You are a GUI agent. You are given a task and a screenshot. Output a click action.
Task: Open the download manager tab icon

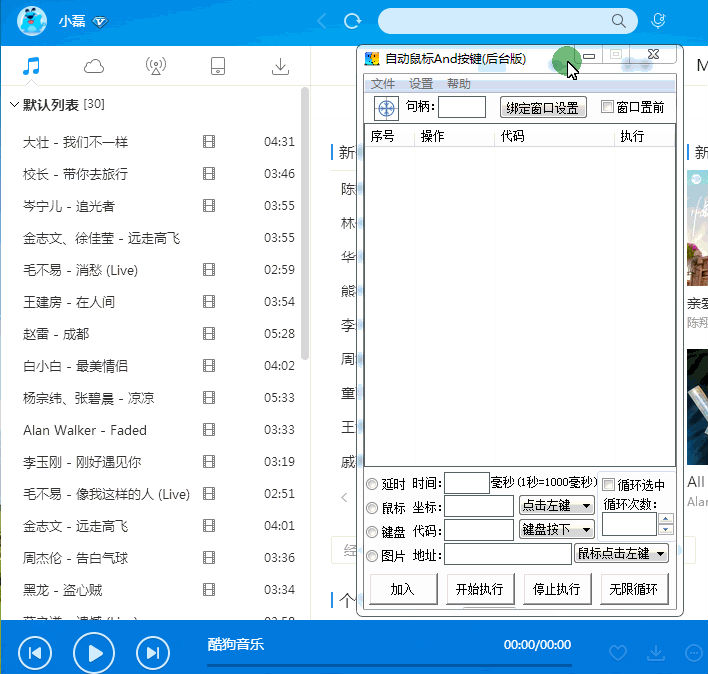point(280,66)
